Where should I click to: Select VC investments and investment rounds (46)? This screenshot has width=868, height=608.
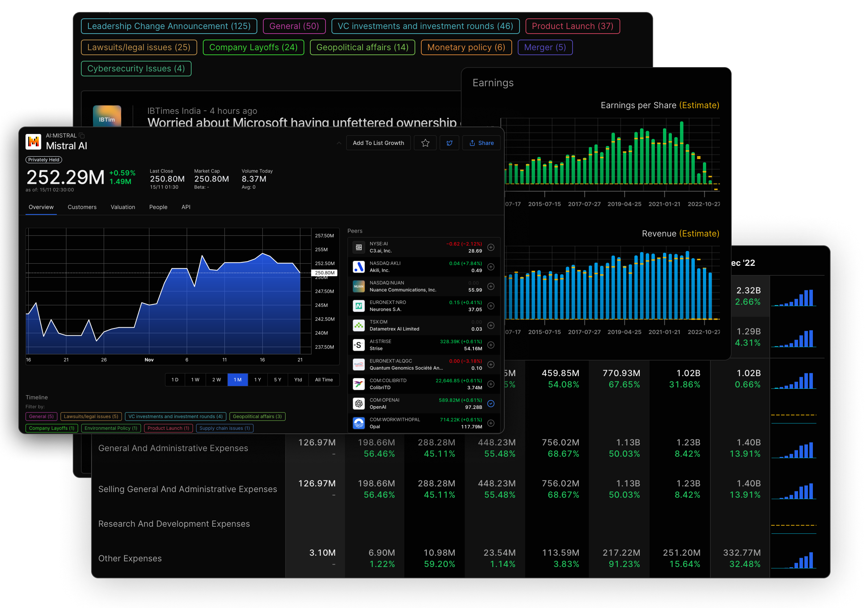coord(425,26)
